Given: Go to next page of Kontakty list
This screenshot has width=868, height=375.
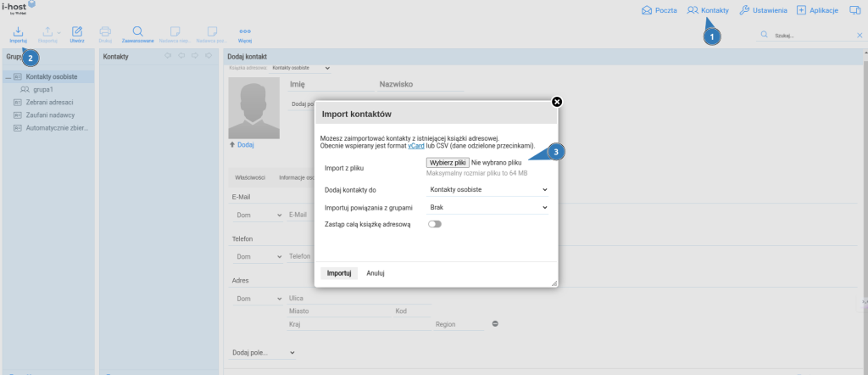Looking at the screenshot, I should click(195, 56).
